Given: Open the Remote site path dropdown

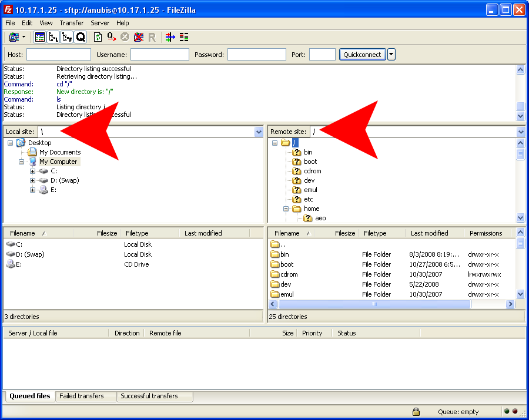Looking at the screenshot, I should click(x=521, y=132).
